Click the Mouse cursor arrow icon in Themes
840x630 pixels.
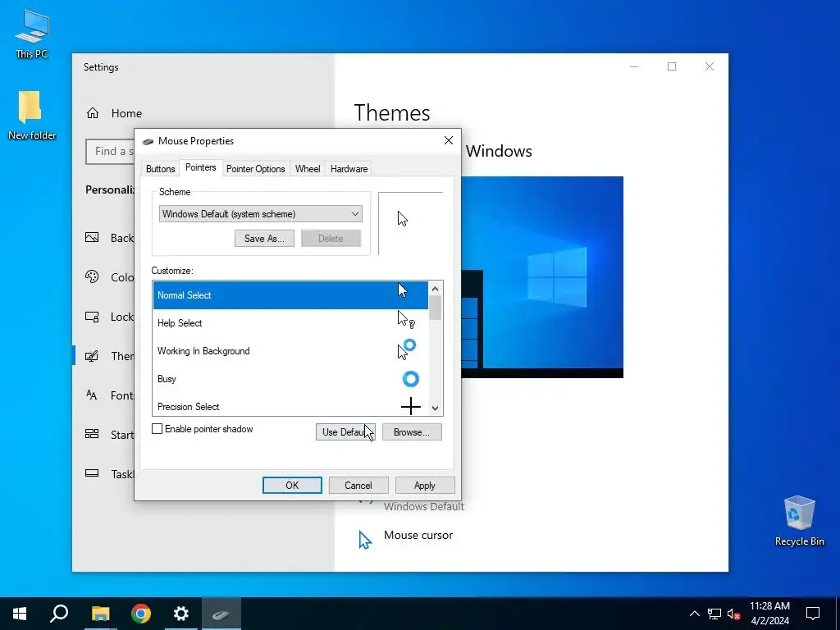point(365,540)
